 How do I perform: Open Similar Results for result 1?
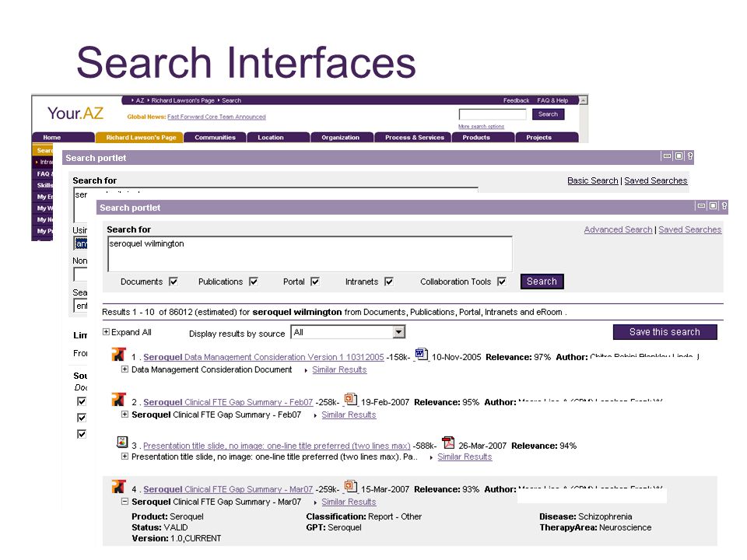339,369
